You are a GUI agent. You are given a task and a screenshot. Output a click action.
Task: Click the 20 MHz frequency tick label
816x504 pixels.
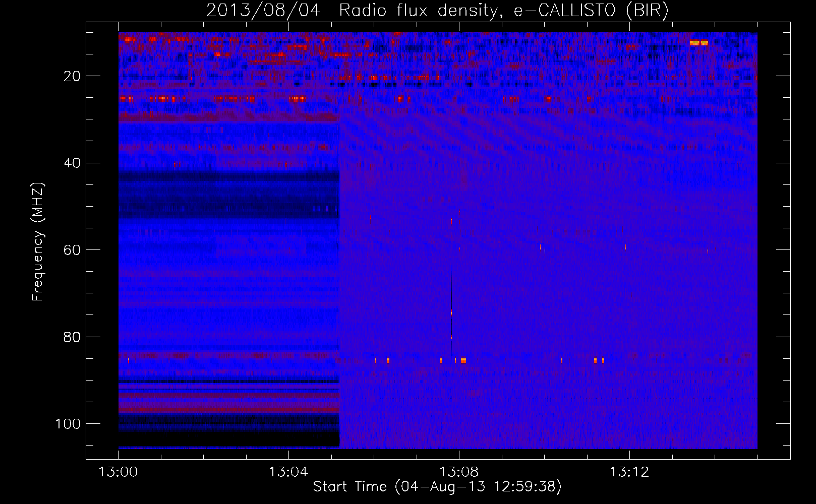click(x=72, y=76)
